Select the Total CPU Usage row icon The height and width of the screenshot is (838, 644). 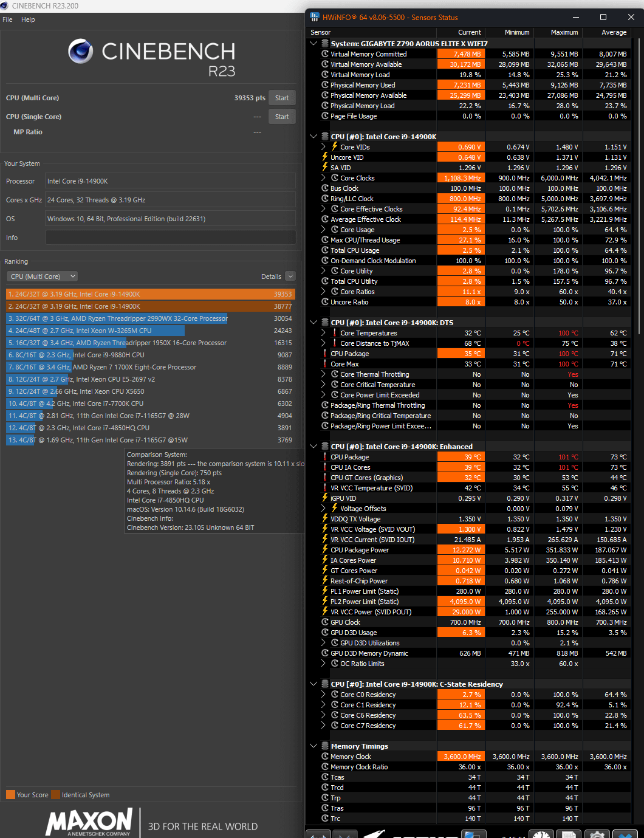pyautogui.click(x=325, y=250)
